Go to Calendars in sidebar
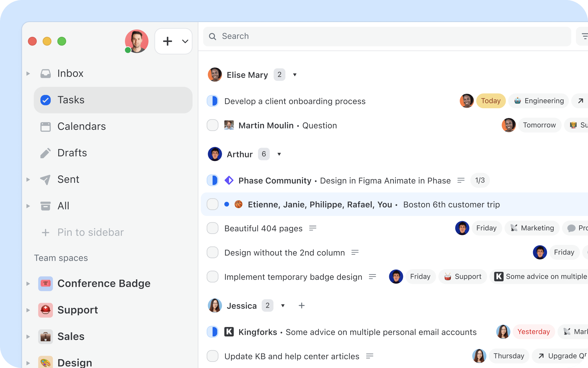 click(81, 126)
